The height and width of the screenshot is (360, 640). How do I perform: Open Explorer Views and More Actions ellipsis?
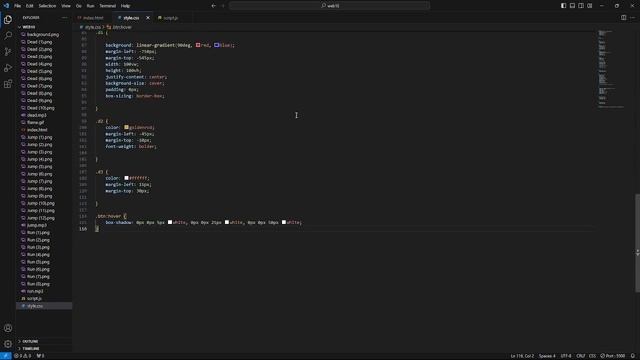tap(64, 18)
